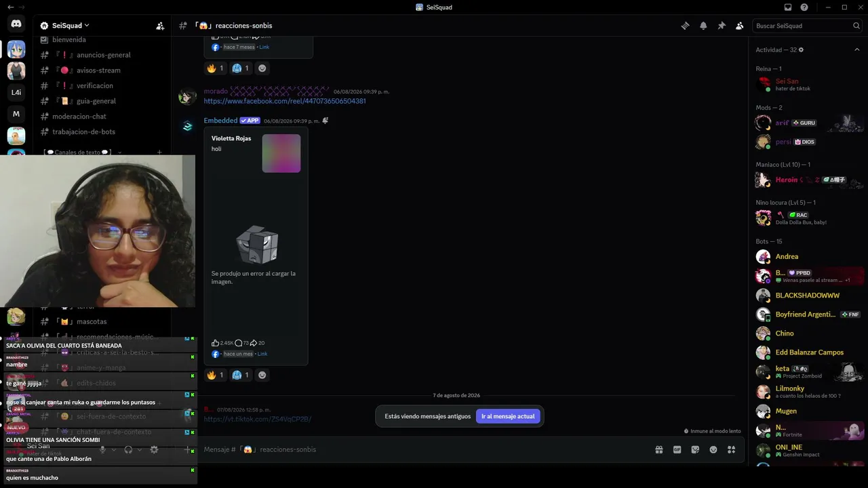The width and height of the screenshot is (868, 488).
Task: Deafen with the headphones button
Action: click(x=128, y=449)
